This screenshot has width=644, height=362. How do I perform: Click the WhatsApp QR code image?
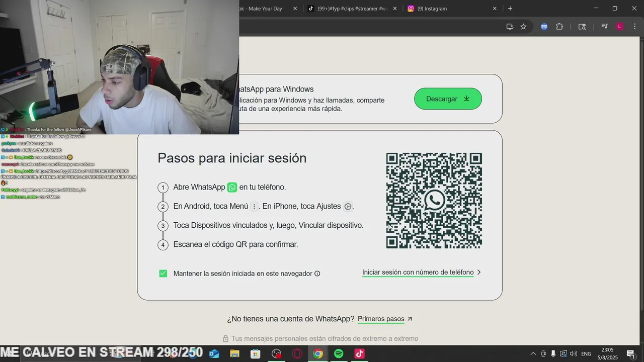click(434, 201)
